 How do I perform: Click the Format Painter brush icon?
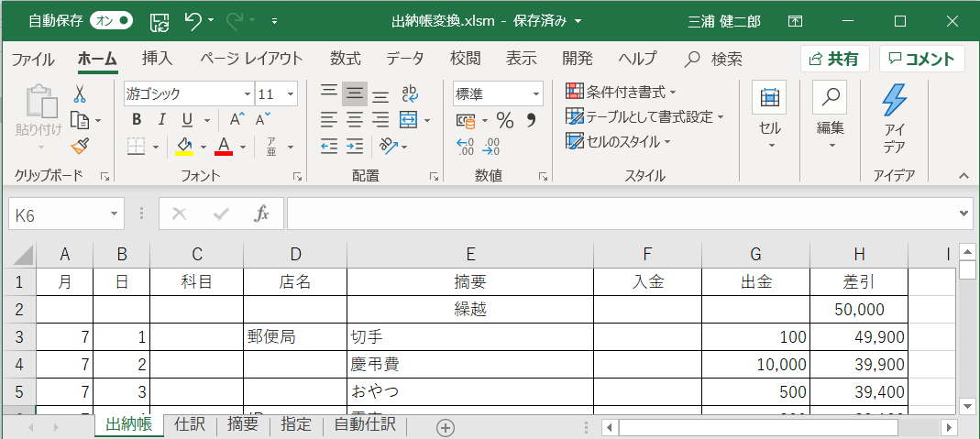[80, 147]
